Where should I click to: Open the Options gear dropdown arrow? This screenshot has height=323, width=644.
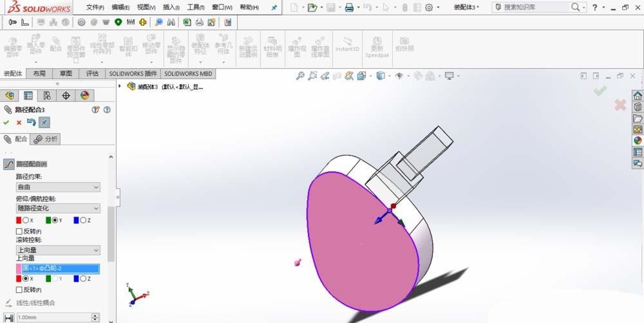click(x=438, y=7)
